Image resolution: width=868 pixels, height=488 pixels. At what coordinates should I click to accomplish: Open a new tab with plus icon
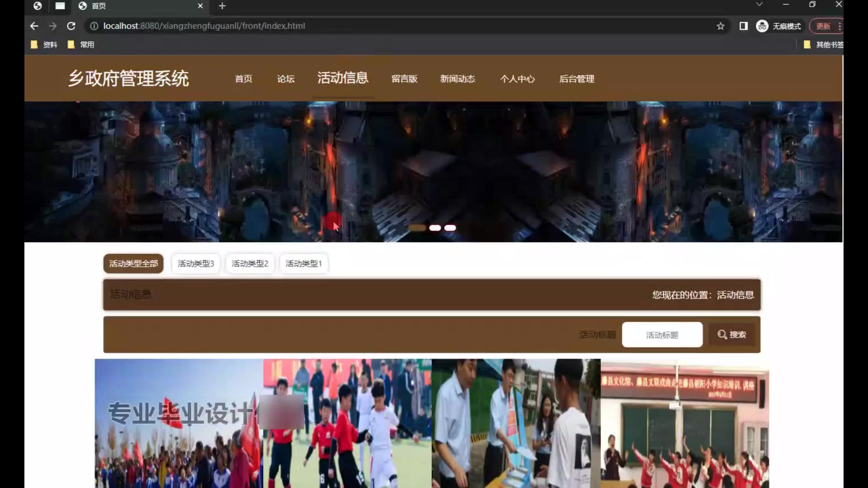pyautogui.click(x=222, y=6)
